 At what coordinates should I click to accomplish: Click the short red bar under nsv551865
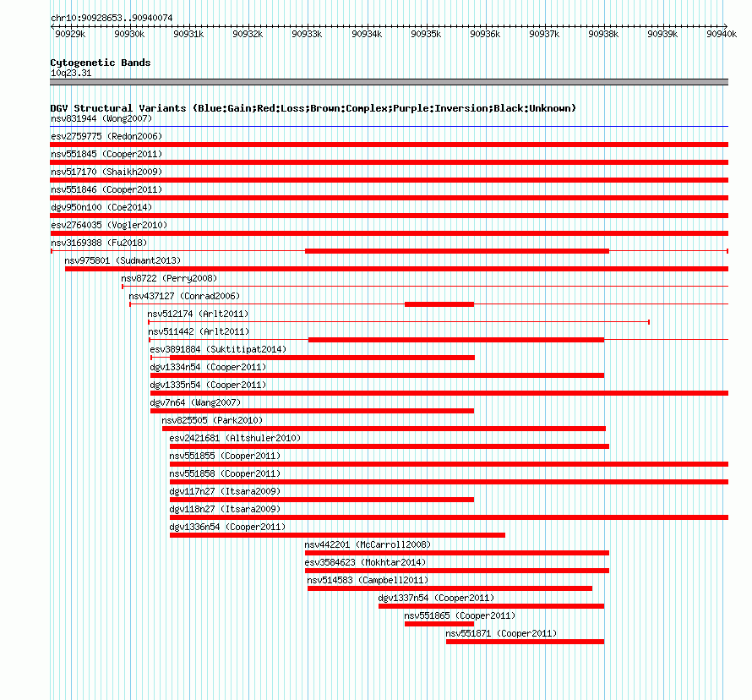pyautogui.click(x=439, y=624)
